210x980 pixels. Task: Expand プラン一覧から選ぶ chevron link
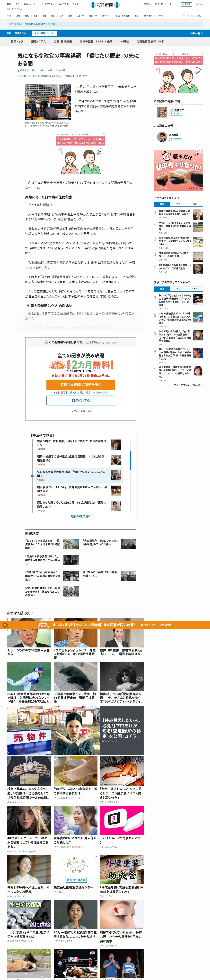81,411
